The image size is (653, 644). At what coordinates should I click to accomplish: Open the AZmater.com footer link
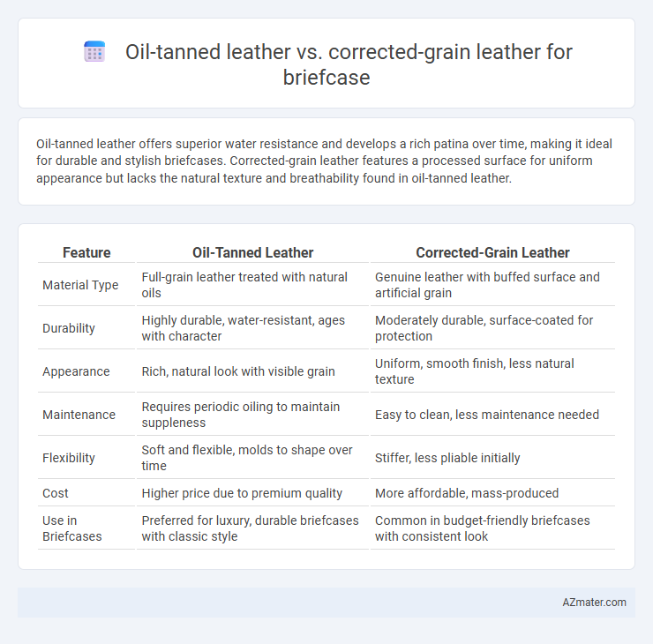pyautogui.click(x=594, y=603)
